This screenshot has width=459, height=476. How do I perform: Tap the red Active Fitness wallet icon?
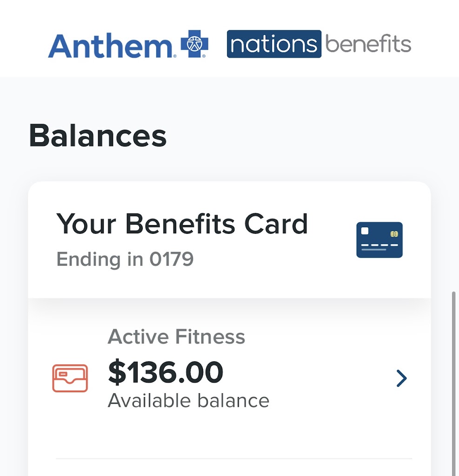(x=70, y=378)
